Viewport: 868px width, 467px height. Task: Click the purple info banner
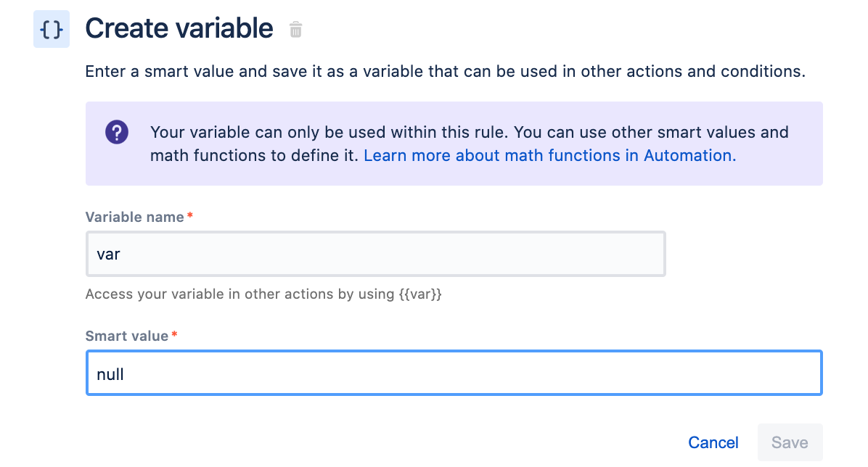(454, 143)
